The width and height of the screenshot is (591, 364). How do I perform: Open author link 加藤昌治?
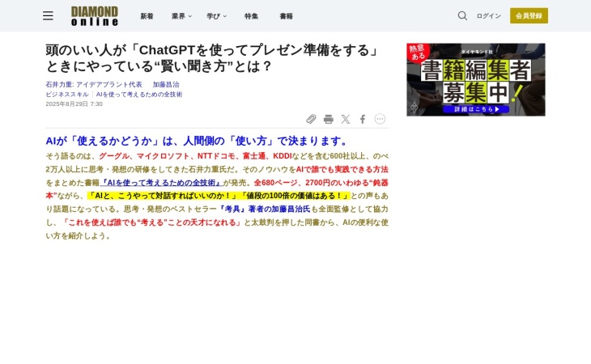(x=166, y=85)
